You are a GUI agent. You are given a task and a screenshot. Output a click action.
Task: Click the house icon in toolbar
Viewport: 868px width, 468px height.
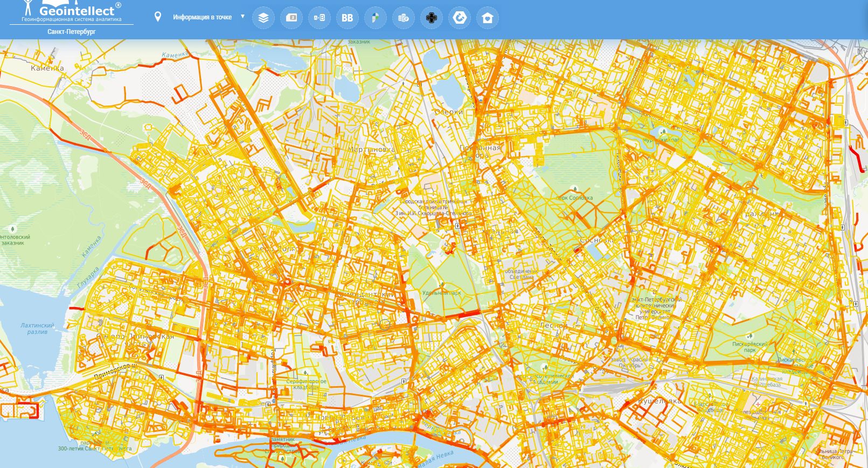coord(488,18)
